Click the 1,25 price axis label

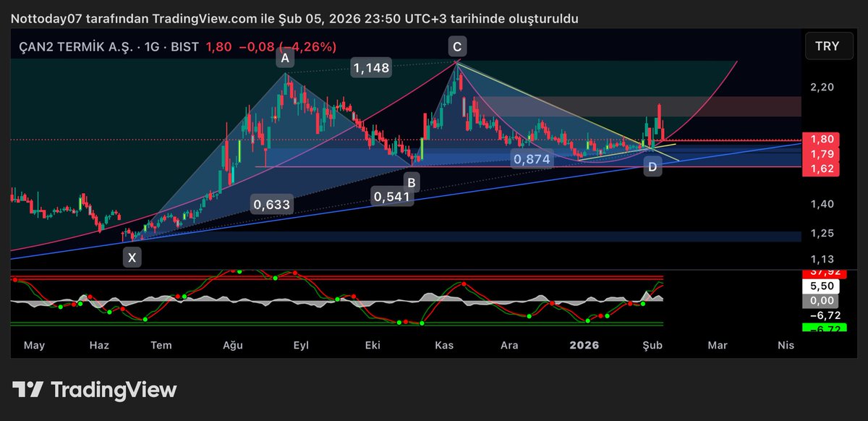[823, 233]
